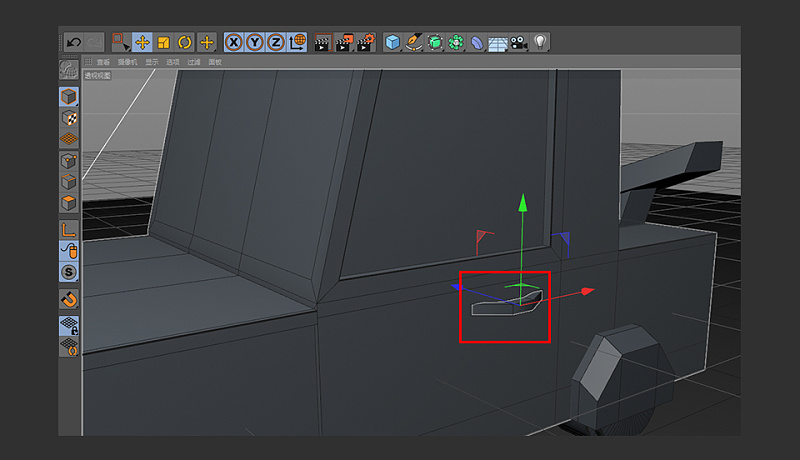Toggle Locked Workplane grid icon
The image size is (800, 460).
tap(69, 325)
